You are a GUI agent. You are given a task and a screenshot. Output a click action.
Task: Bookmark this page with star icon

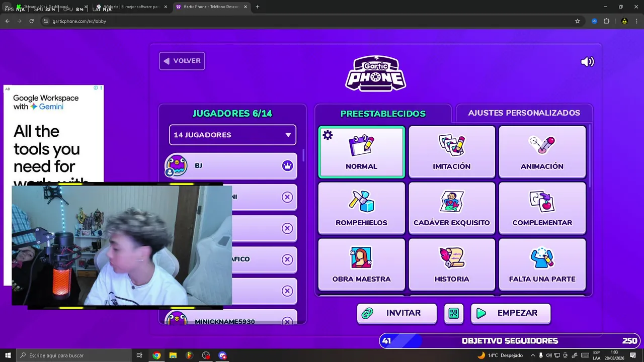tap(578, 21)
